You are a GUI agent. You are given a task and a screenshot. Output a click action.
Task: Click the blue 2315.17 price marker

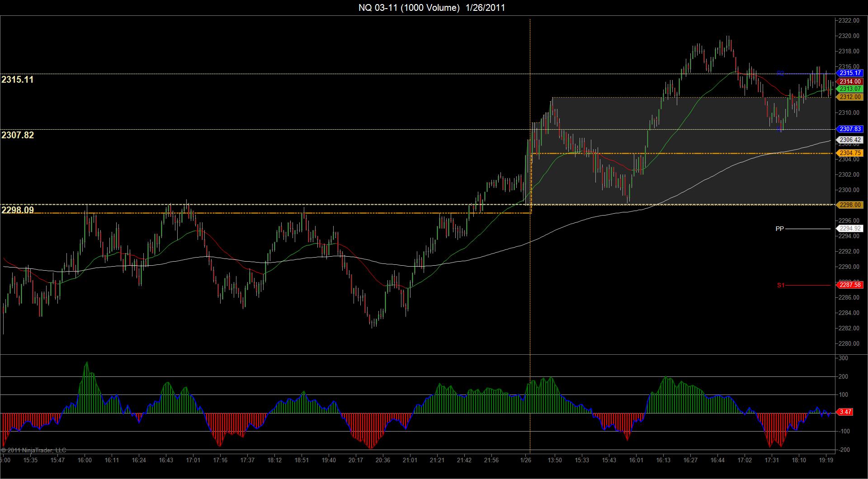[850, 73]
